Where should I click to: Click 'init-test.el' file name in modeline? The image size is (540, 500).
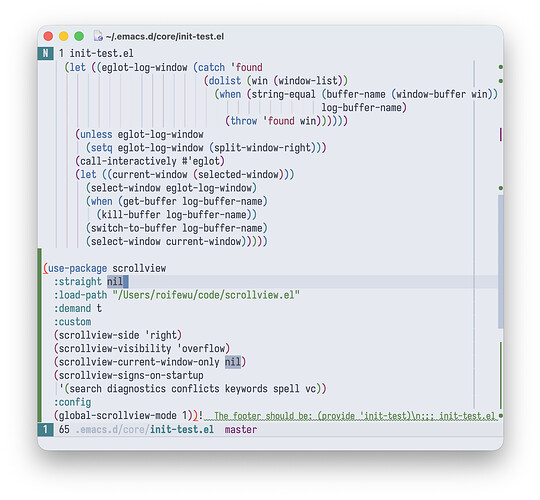point(182,430)
